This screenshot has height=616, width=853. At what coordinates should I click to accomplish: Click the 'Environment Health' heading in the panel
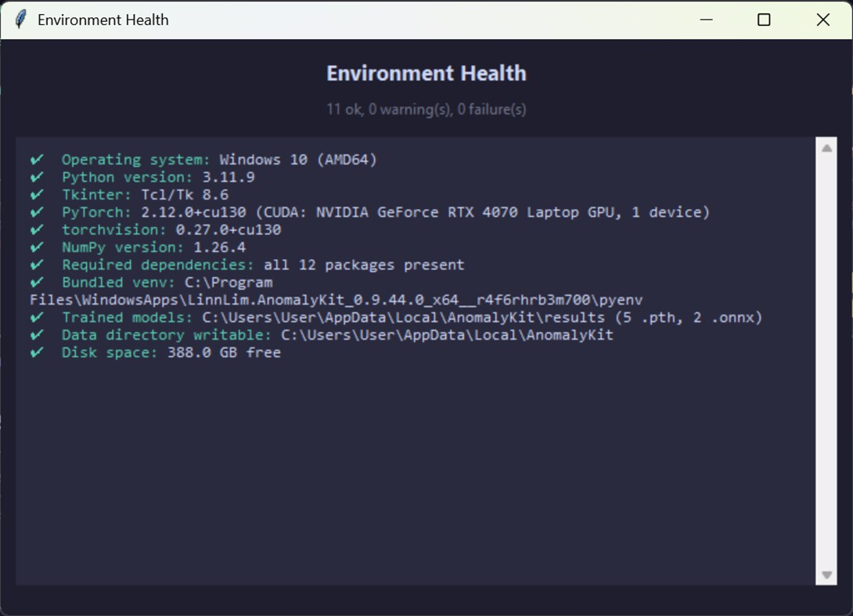[x=426, y=74]
